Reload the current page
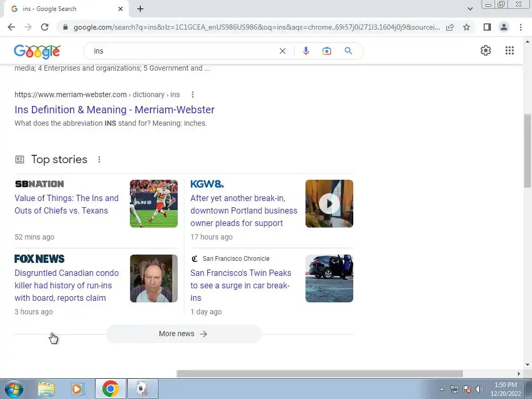This screenshot has width=532, height=399. click(45, 27)
